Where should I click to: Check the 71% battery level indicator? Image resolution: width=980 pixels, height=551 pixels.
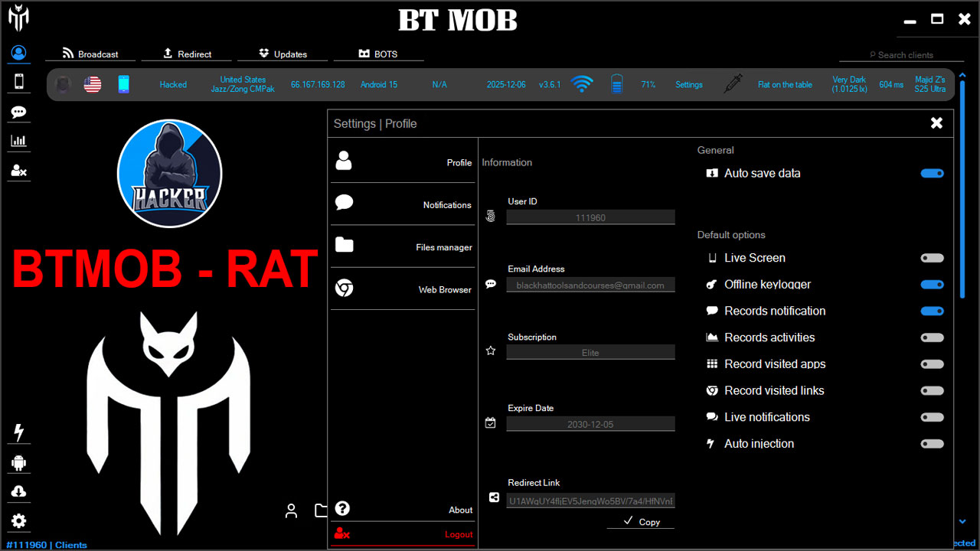click(x=648, y=84)
